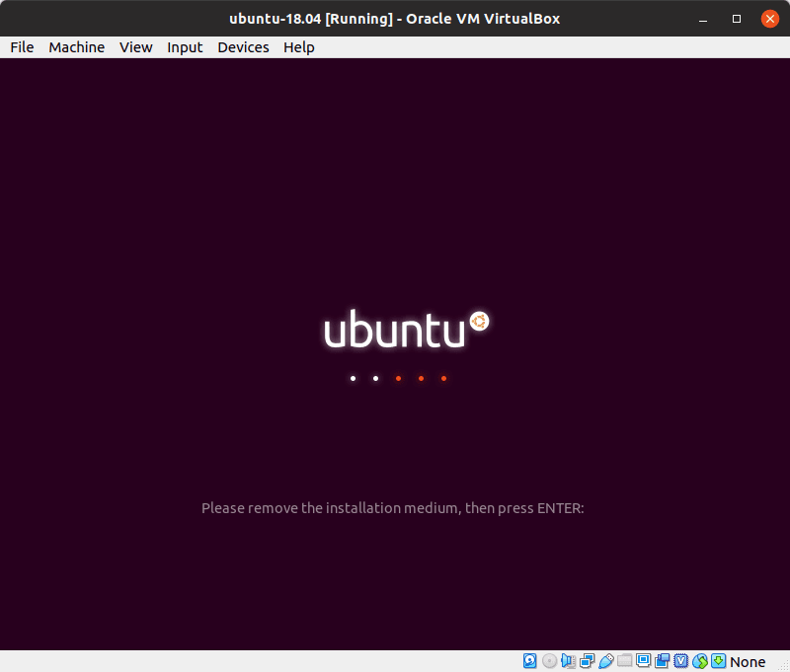Click the virtualization CPU chip status icon
Image resolution: width=790 pixels, height=672 pixels.
pyautogui.click(x=680, y=660)
